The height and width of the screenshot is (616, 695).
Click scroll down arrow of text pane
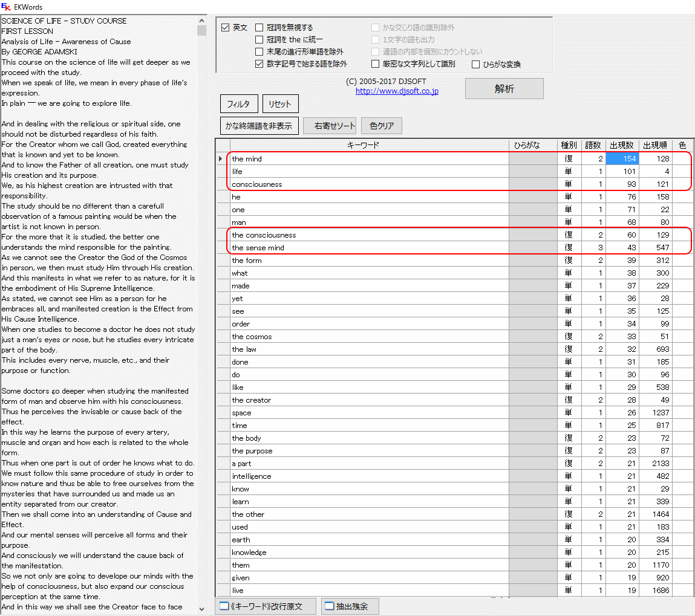pos(201,609)
